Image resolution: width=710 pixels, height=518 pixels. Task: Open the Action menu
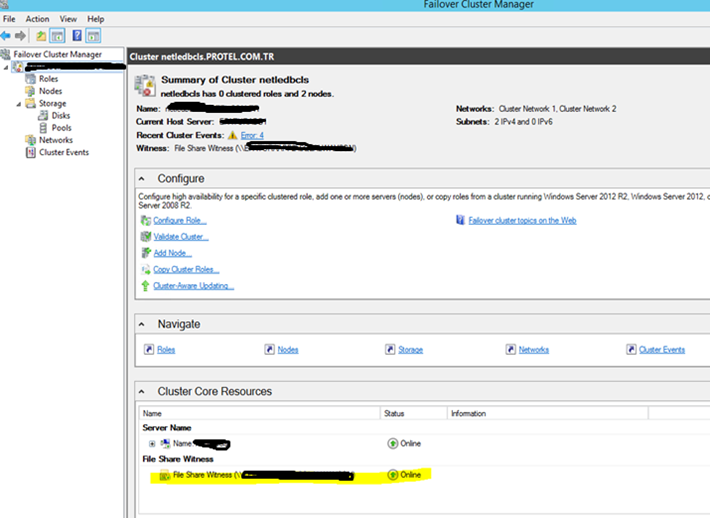click(37, 19)
